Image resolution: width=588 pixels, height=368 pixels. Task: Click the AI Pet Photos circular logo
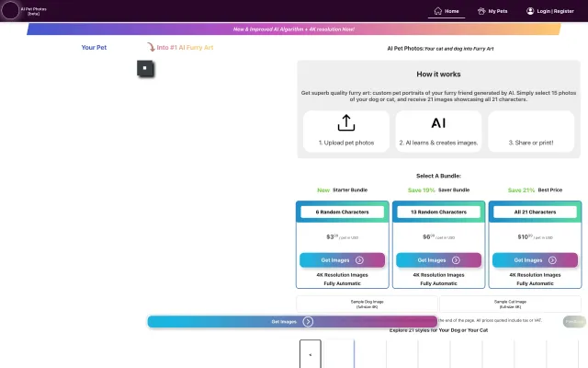click(x=10, y=10)
